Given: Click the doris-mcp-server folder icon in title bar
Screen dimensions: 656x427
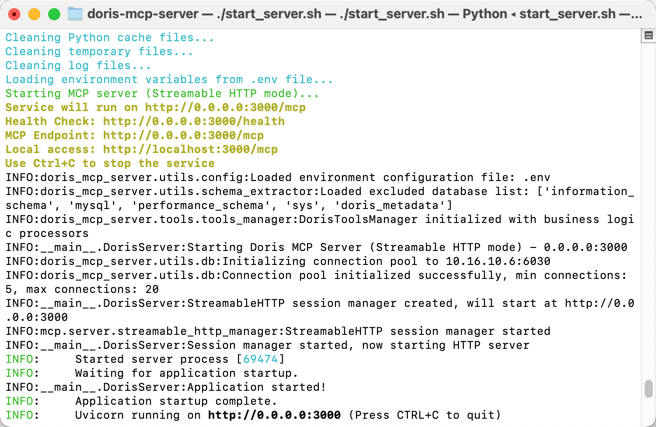Looking at the screenshot, I should [75, 14].
